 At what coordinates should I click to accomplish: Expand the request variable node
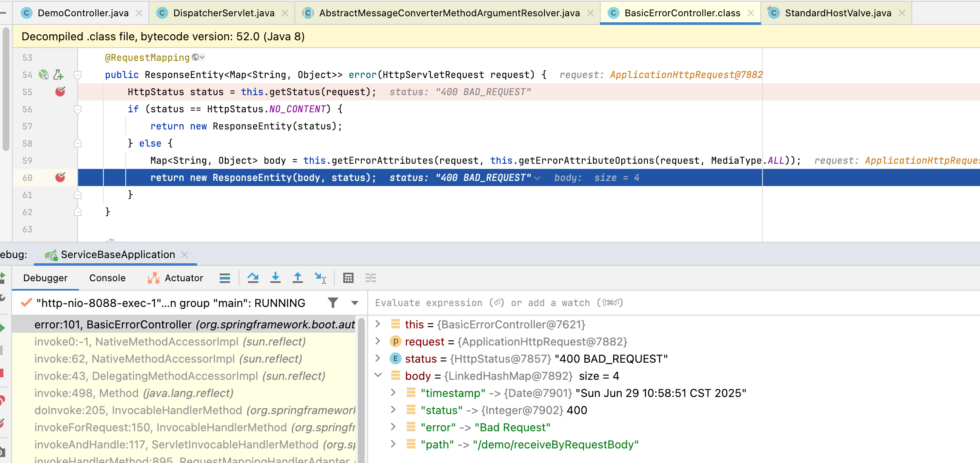pyautogui.click(x=378, y=341)
